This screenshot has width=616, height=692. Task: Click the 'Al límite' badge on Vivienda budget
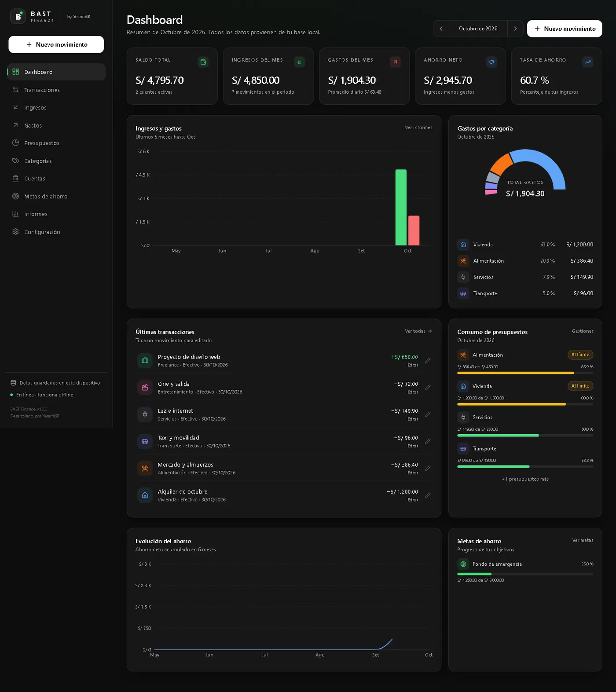[x=580, y=386]
